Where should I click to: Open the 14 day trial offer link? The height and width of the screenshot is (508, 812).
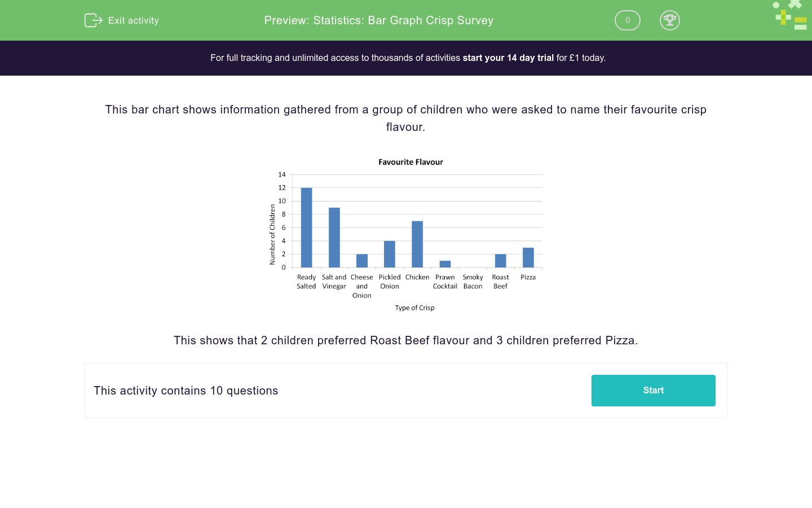point(508,58)
